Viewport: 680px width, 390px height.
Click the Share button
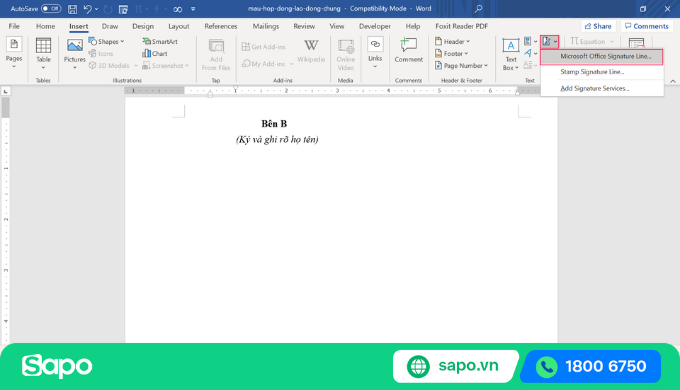[x=598, y=26]
